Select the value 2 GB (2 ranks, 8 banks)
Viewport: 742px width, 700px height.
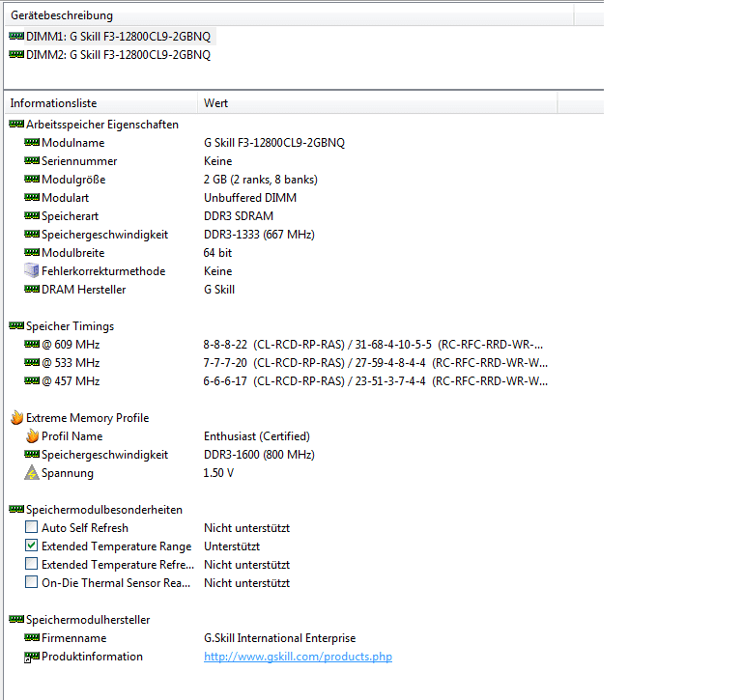[x=261, y=180]
